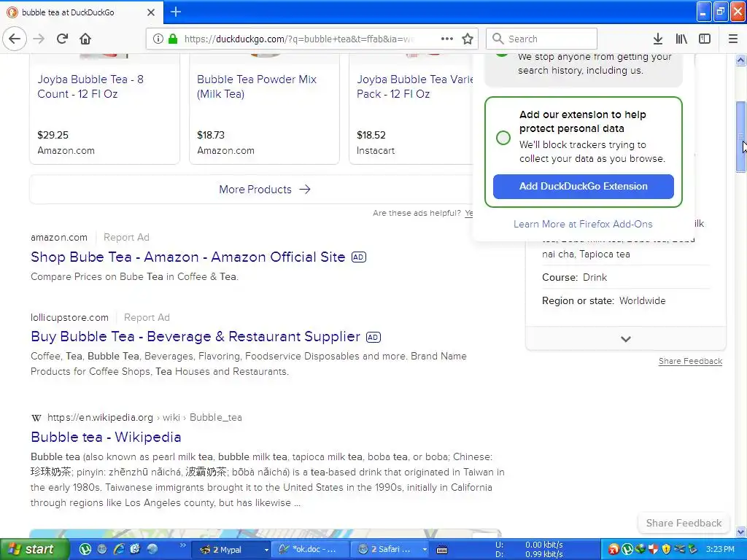Image resolution: width=747 pixels, height=560 pixels.
Task: Launch uTorrent from quick launch
Action: tap(85, 549)
